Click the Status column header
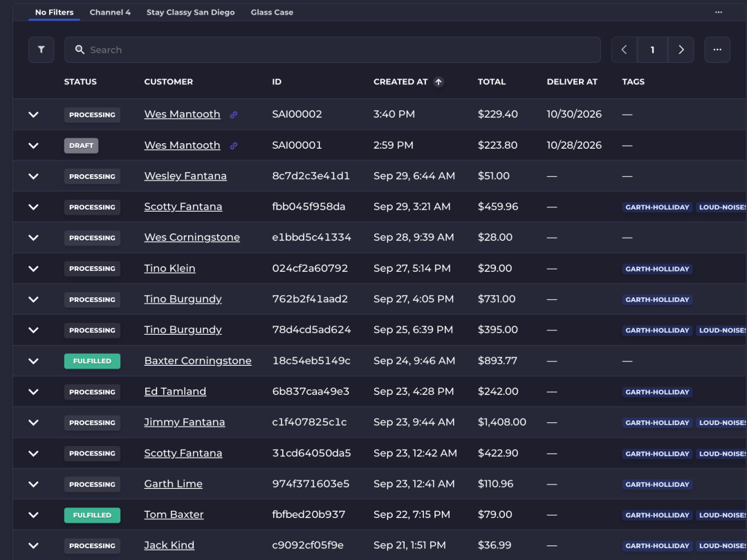 80,82
